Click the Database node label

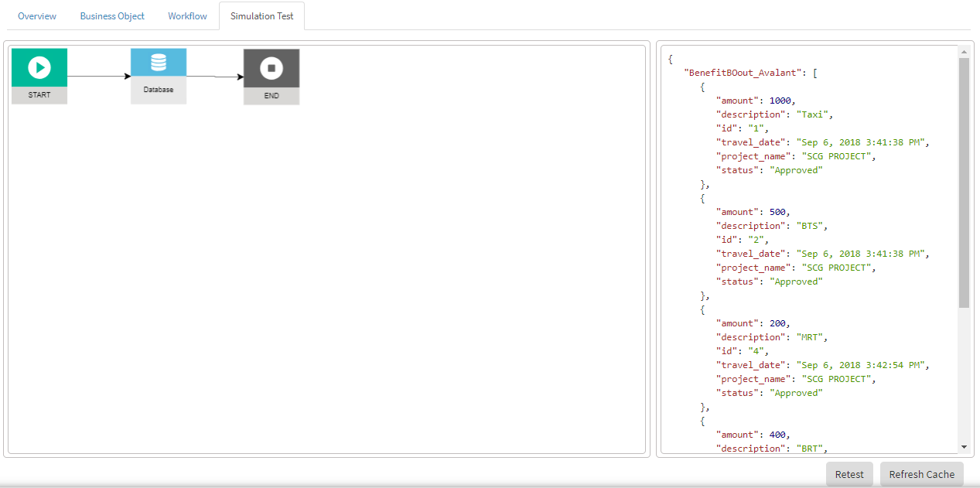point(159,90)
